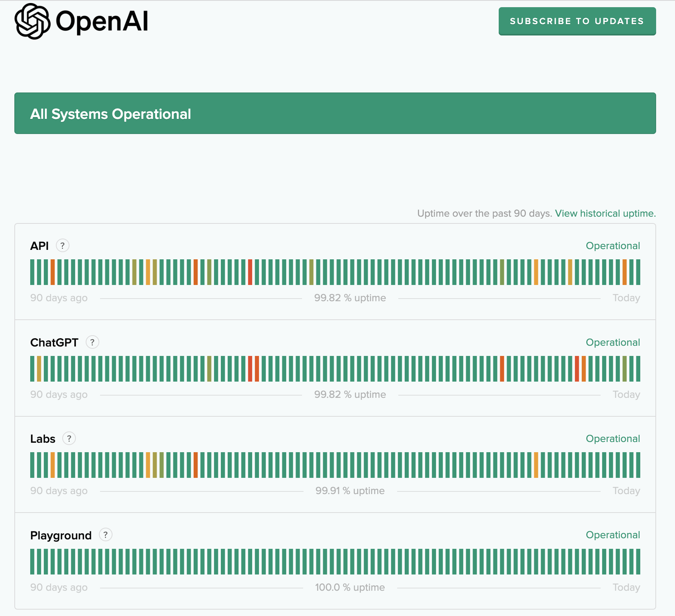Viewport: 675px width, 616px height.
Task: Click the leftmost bar in the Labs uptime chart
Action: pos(32,465)
